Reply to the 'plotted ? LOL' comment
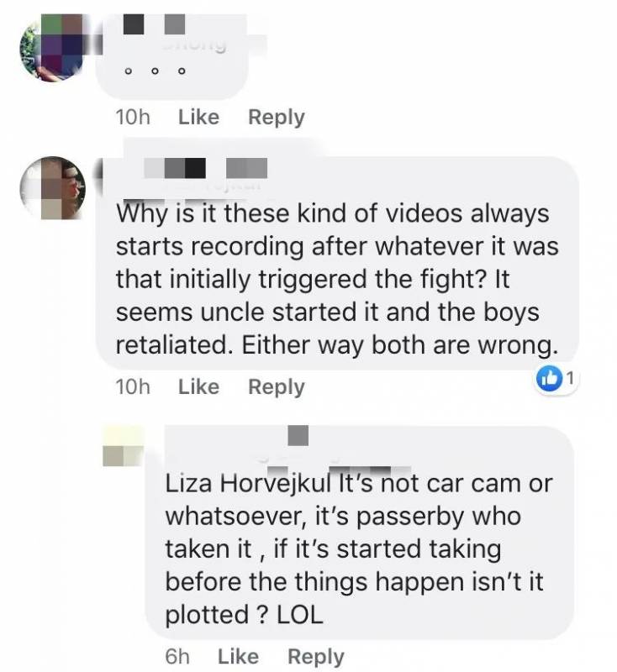Screen dimensions: 617x672 pyautogui.click(x=316, y=657)
